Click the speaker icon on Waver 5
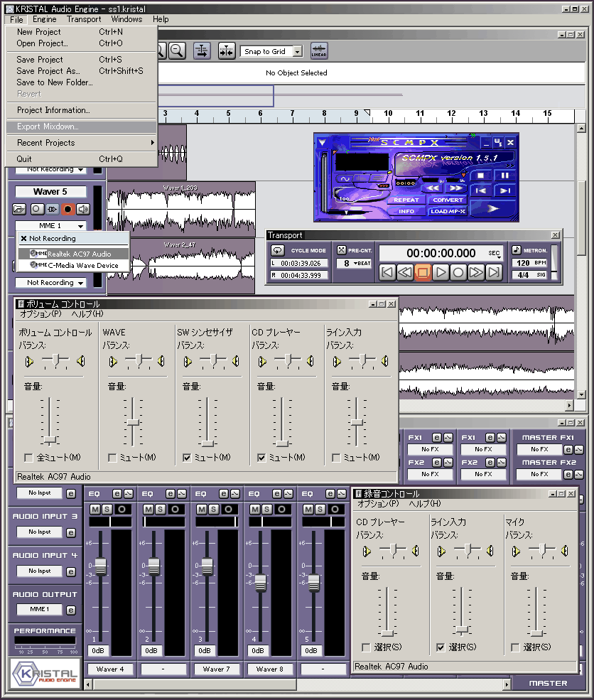Screen dimensions: 594x700 tap(84, 209)
